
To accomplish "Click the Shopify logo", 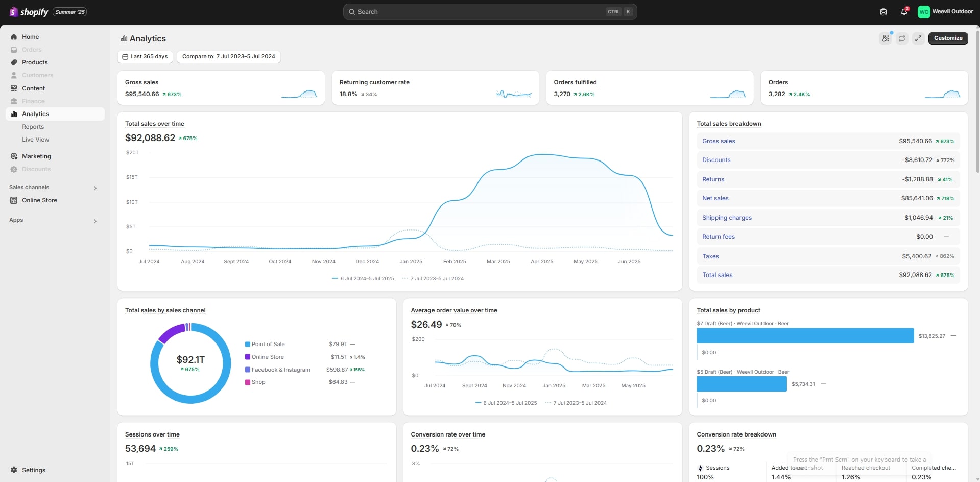I will click(29, 12).
